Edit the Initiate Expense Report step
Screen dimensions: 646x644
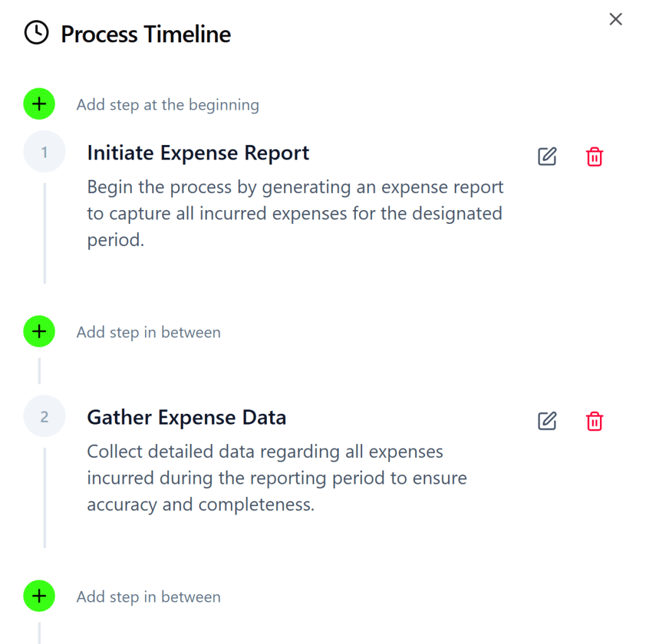[547, 156]
